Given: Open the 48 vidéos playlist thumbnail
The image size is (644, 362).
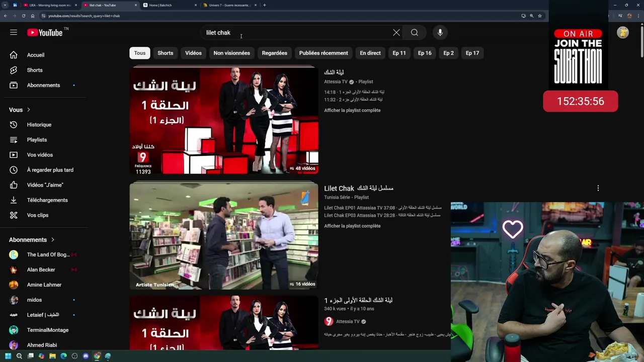Looking at the screenshot, I should [x=224, y=121].
